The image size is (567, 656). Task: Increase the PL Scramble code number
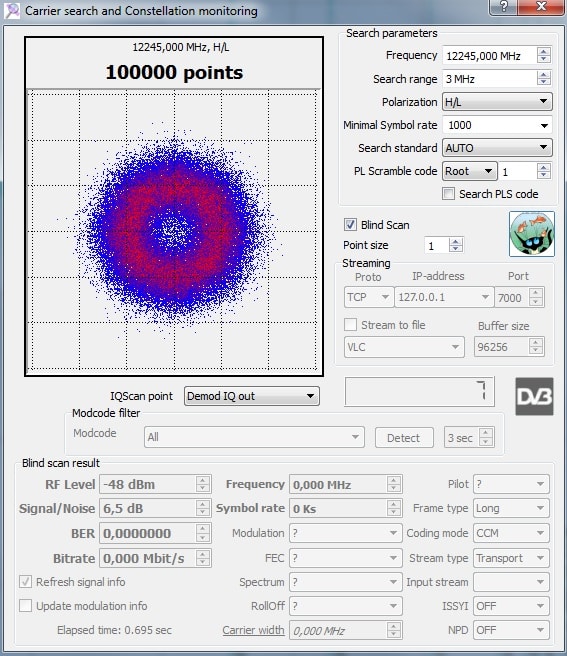coord(544,167)
